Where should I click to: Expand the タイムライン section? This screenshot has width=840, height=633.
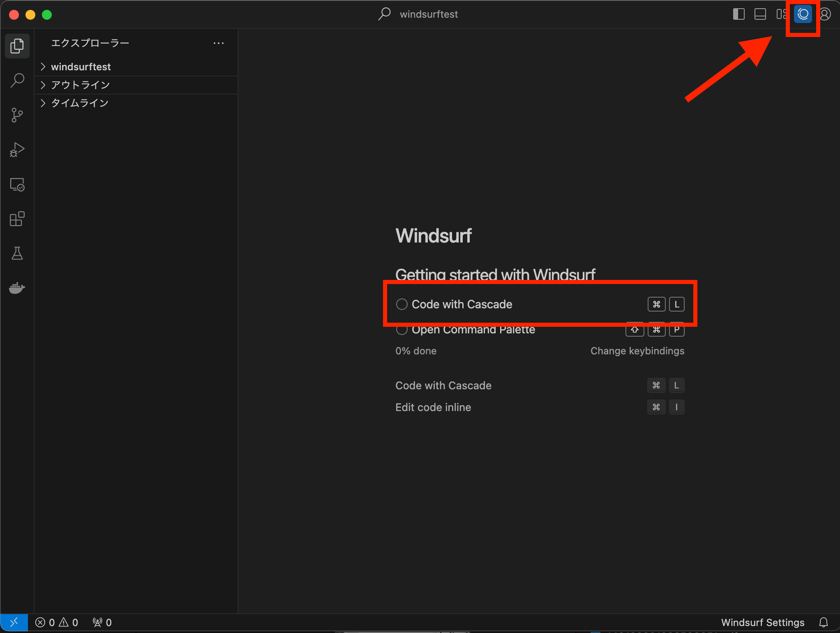(80, 103)
